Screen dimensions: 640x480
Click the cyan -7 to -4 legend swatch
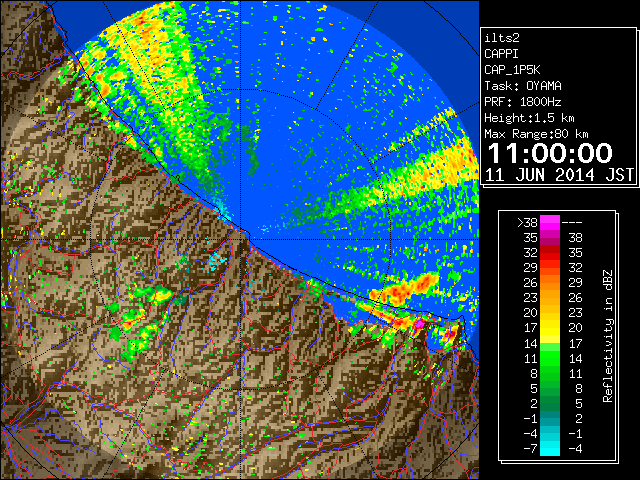[550, 448]
